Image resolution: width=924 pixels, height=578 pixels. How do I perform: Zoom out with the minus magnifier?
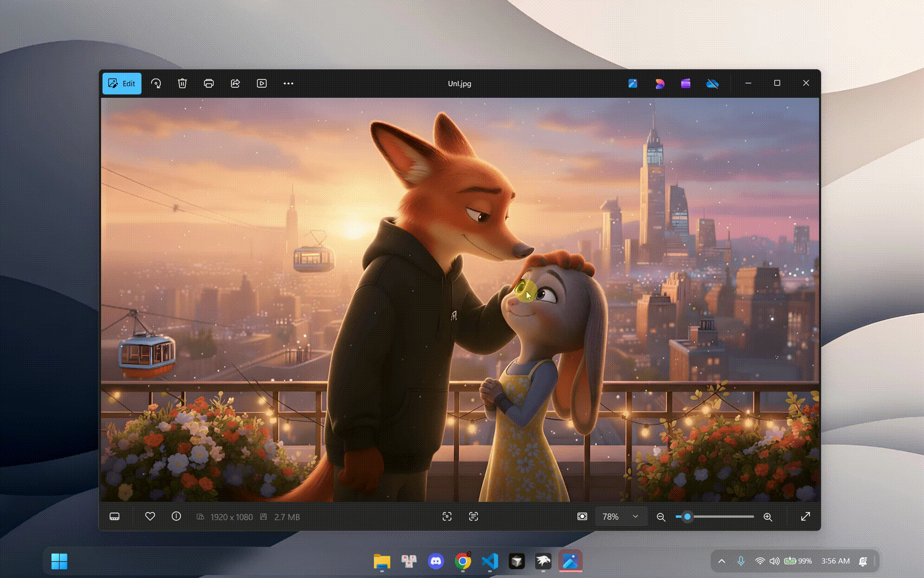661,517
